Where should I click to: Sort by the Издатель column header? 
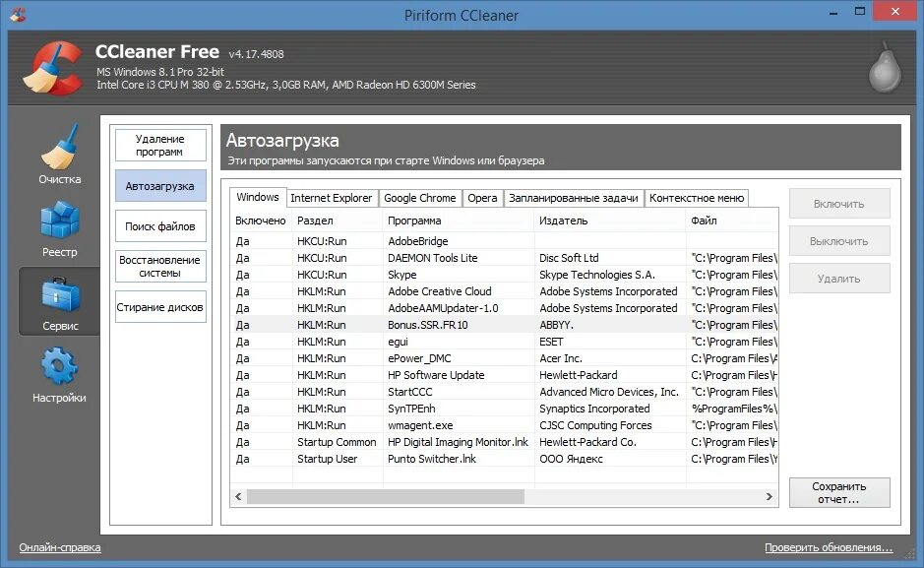pos(610,221)
